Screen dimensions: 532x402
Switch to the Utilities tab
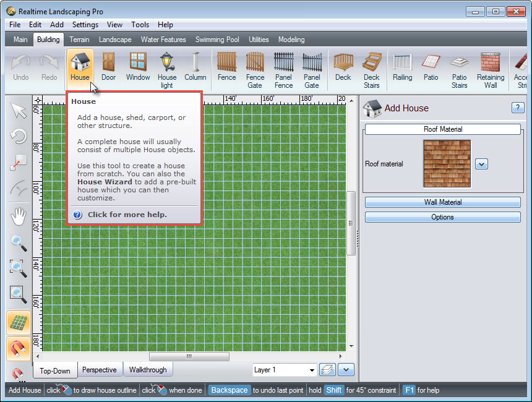pyautogui.click(x=259, y=40)
